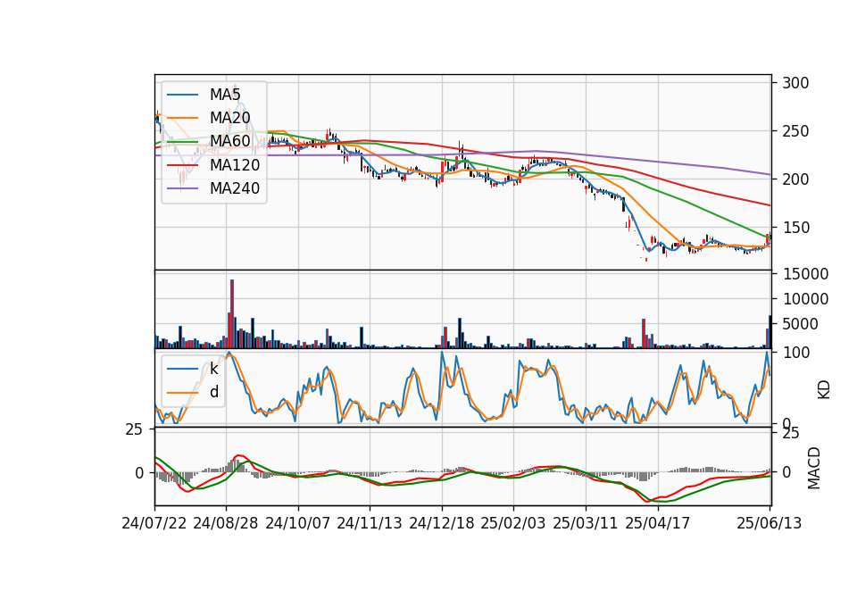
Task: Click the tallest volume bar near 24/08/28
Action: [x=232, y=313]
